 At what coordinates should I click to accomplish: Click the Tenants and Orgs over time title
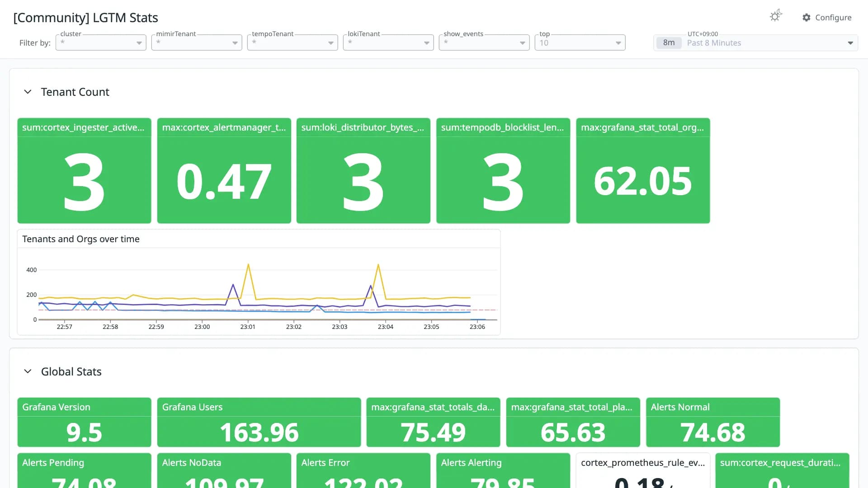(x=81, y=239)
